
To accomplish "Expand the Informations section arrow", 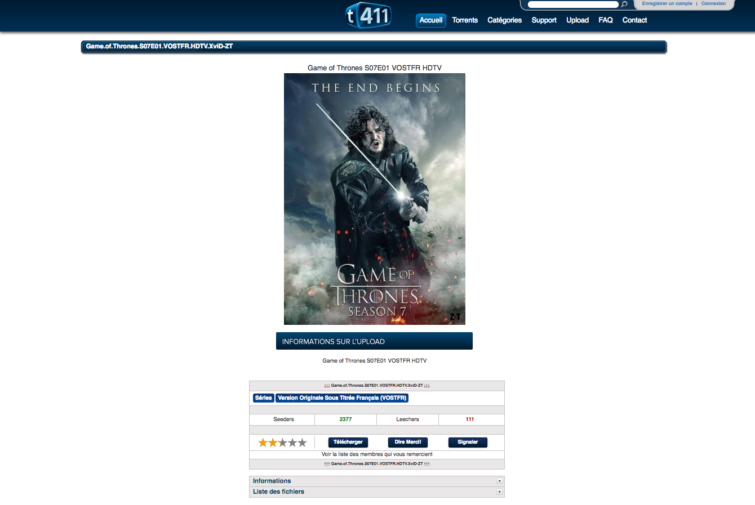I will point(499,481).
